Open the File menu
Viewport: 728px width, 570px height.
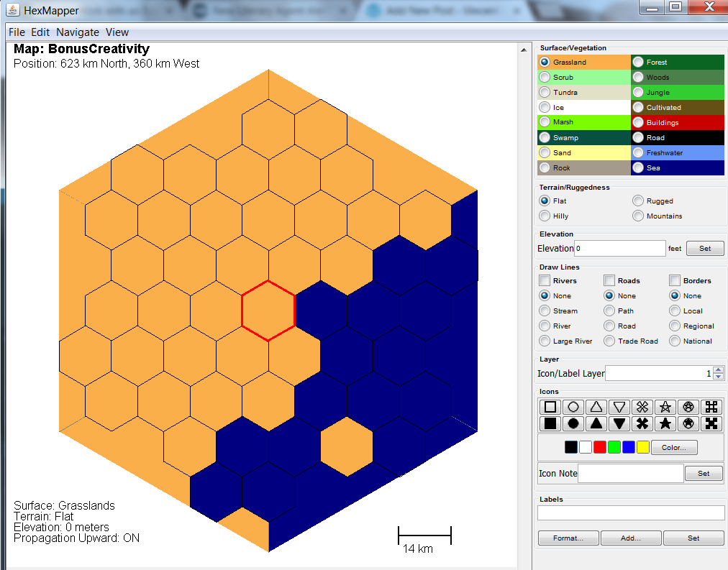(x=17, y=32)
